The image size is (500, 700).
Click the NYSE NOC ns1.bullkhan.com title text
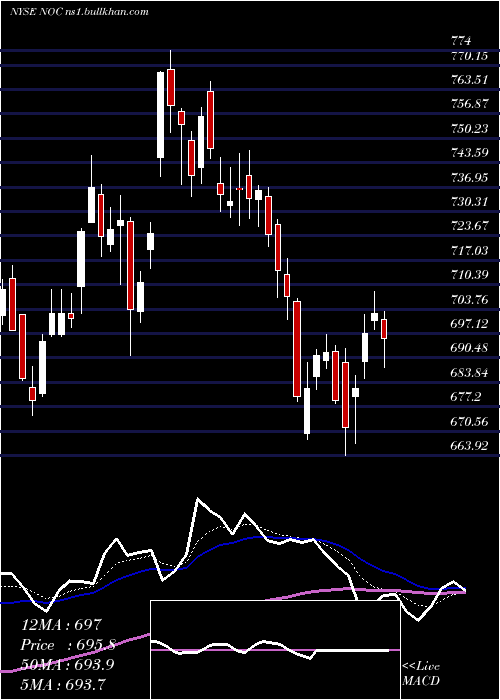79,12
